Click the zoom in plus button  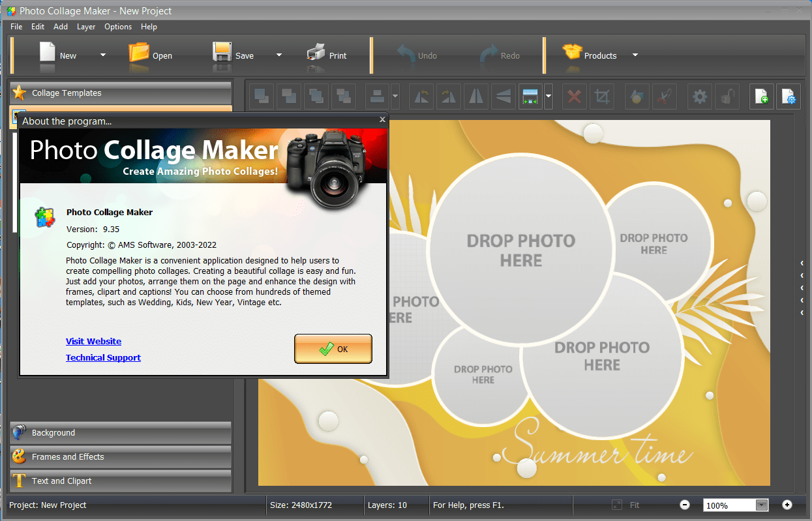787,505
